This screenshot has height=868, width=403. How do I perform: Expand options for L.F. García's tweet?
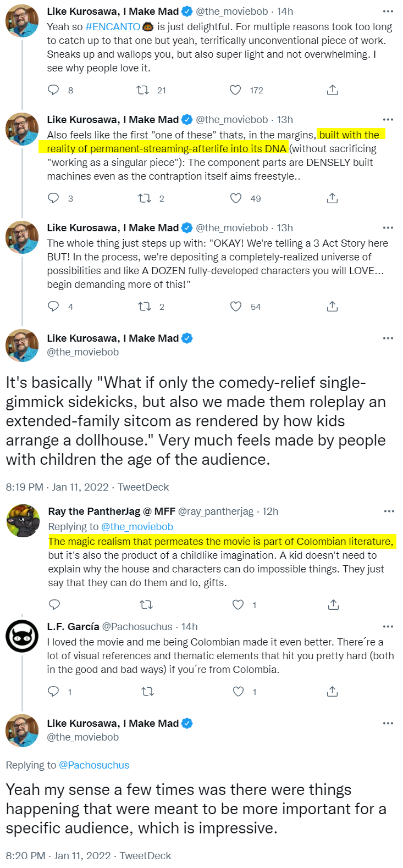coord(388,627)
